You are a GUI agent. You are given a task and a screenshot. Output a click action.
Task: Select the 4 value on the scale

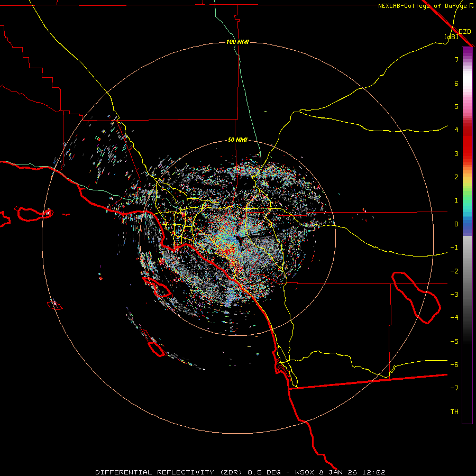[456, 130]
